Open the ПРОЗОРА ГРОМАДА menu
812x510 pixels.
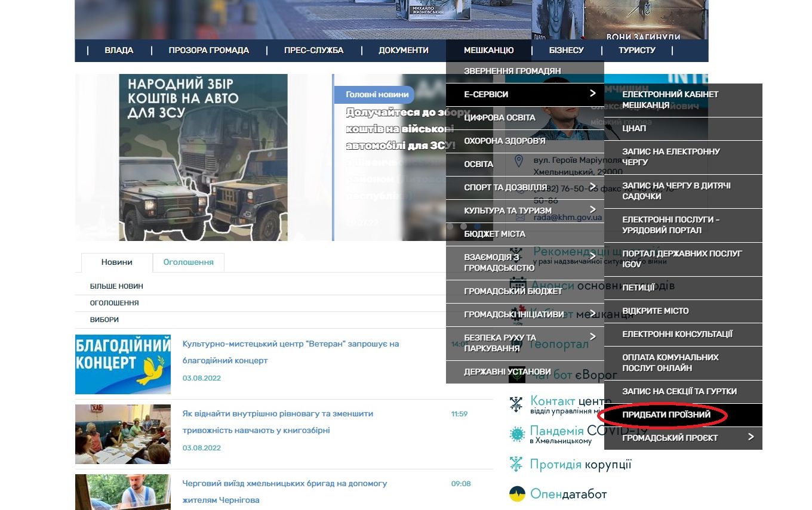pyautogui.click(x=208, y=51)
